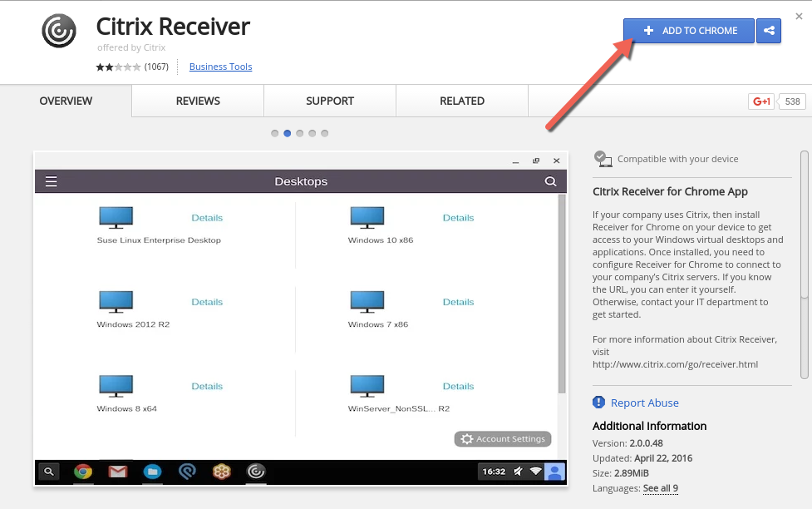Click the Citrix Receiver logo icon

point(59,31)
